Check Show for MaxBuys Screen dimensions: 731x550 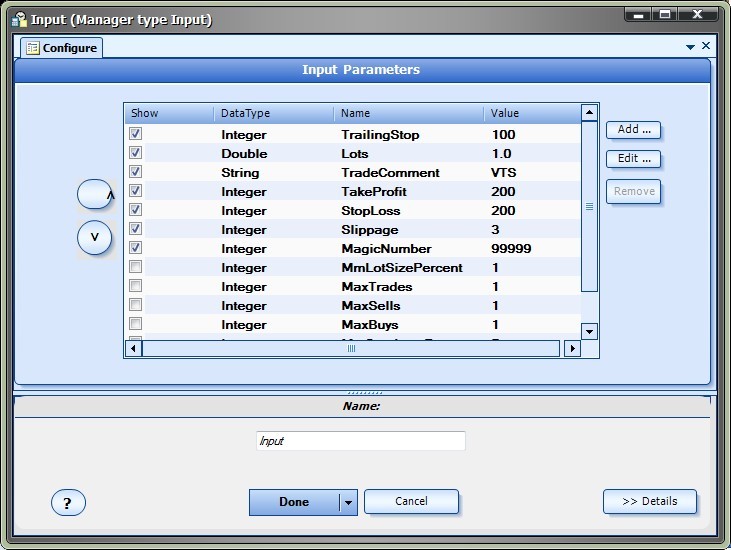click(x=136, y=324)
